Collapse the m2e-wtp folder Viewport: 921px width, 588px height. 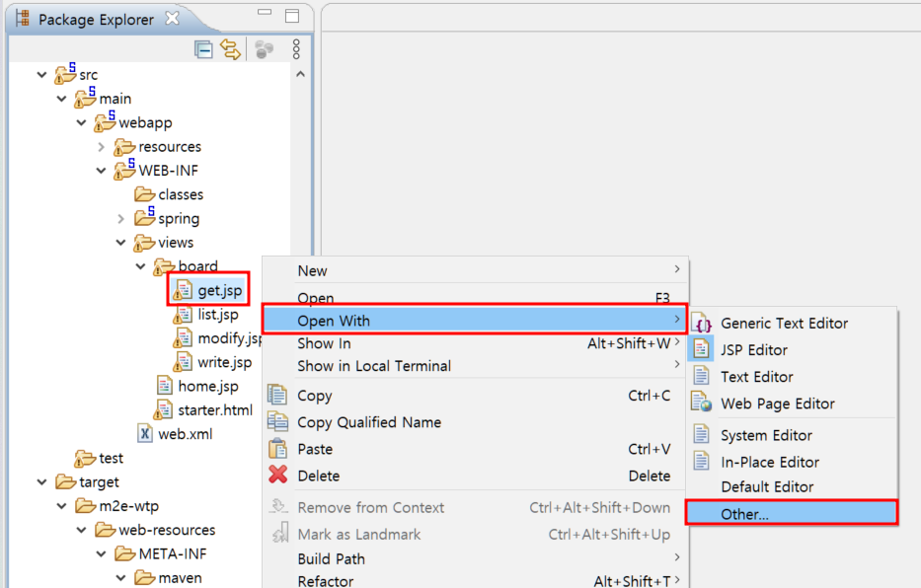(61, 506)
